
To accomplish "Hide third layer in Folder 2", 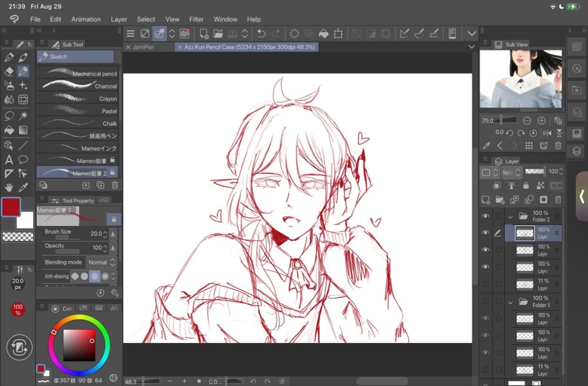I will click(486, 267).
